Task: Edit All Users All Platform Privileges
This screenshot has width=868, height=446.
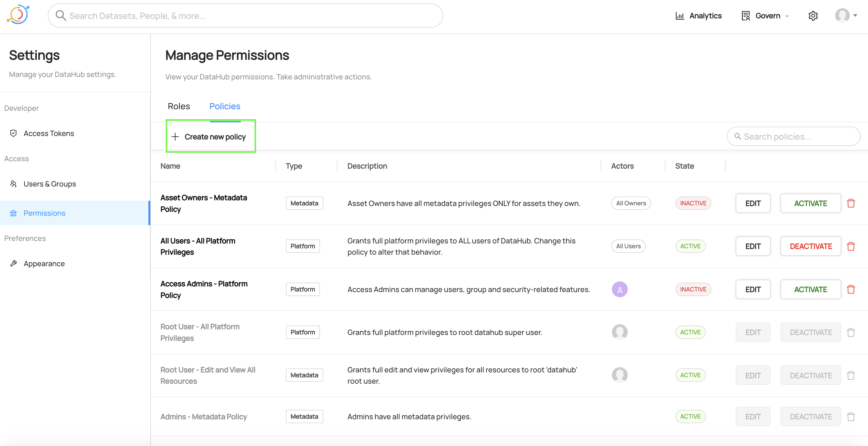Action: (x=752, y=246)
